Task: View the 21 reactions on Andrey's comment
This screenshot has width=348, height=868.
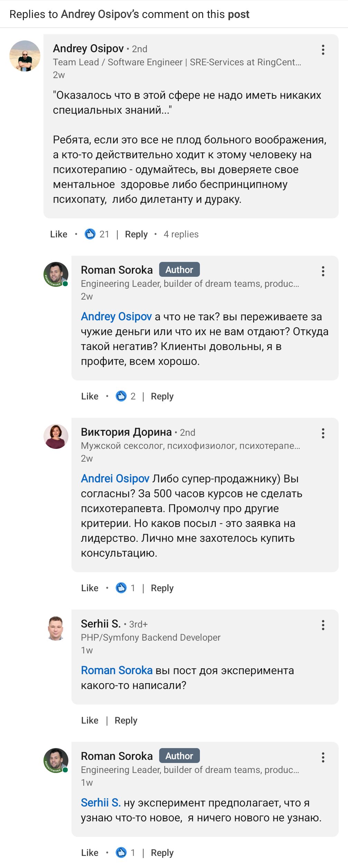Action: [97, 234]
